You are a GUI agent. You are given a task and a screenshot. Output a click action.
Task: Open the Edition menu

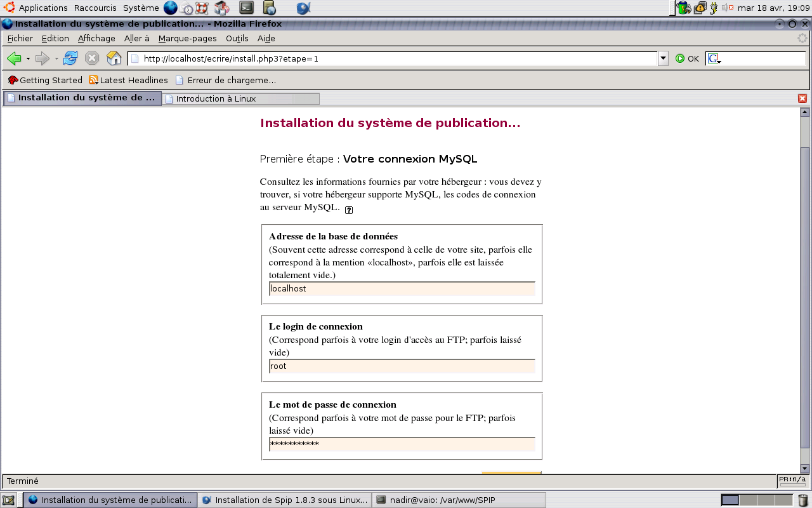click(55, 38)
